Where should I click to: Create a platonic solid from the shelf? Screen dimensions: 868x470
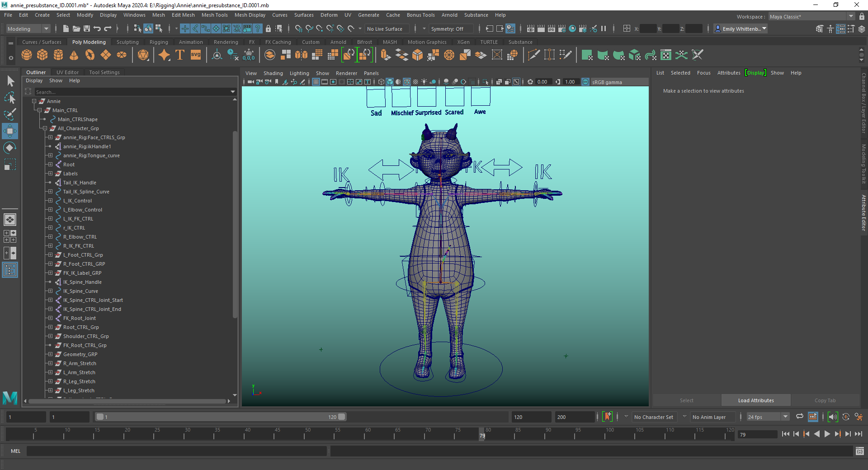click(x=143, y=55)
